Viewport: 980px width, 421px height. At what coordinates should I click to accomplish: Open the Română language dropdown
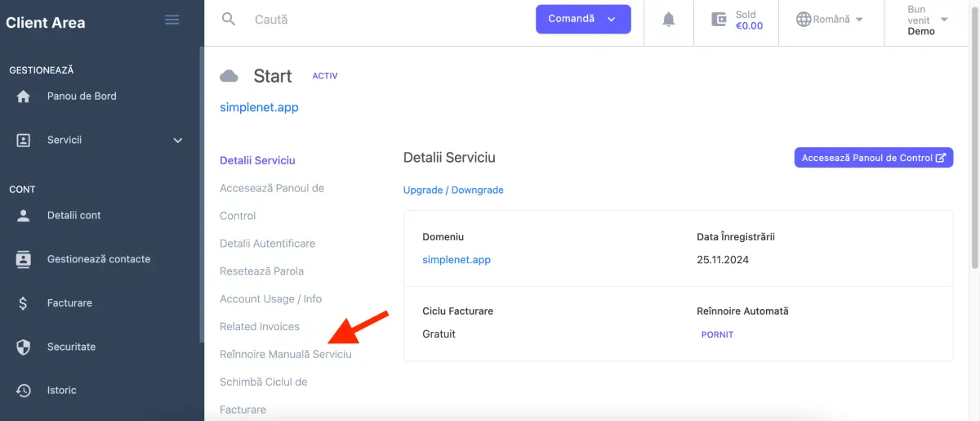click(x=830, y=20)
